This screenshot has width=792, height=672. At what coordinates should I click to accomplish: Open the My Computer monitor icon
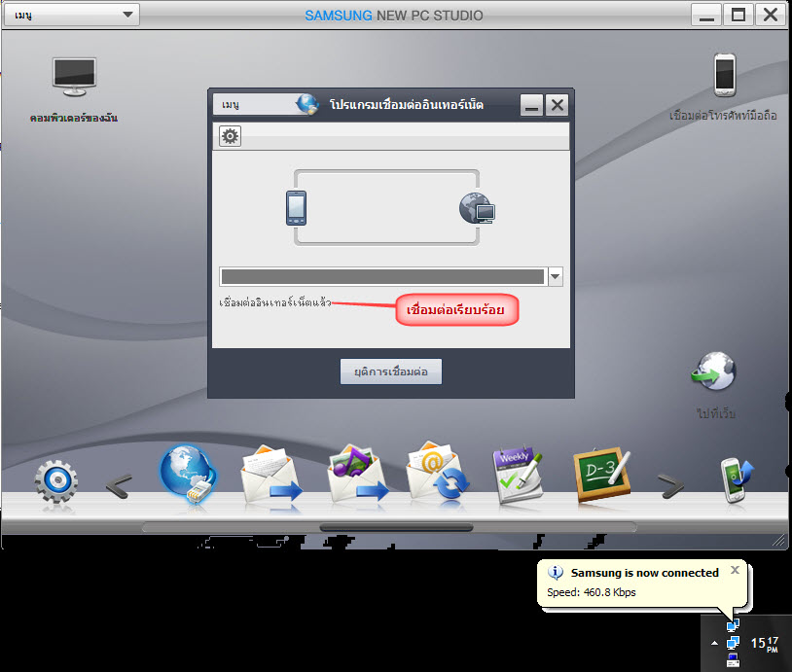click(x=74, y=76)
